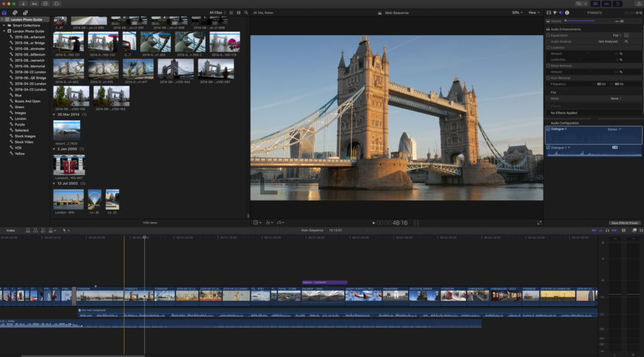This screenshot has height=357, width=644.
Task: Click the extensions tag icon in title bar
Action: coord(57,3)
